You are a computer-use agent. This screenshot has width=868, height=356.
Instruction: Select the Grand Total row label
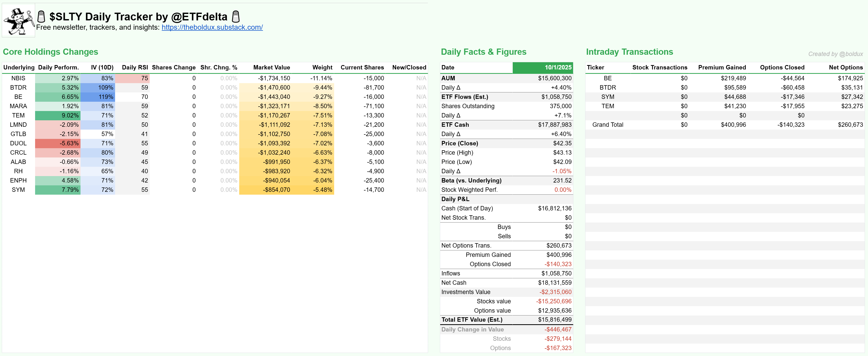(608, 125)
